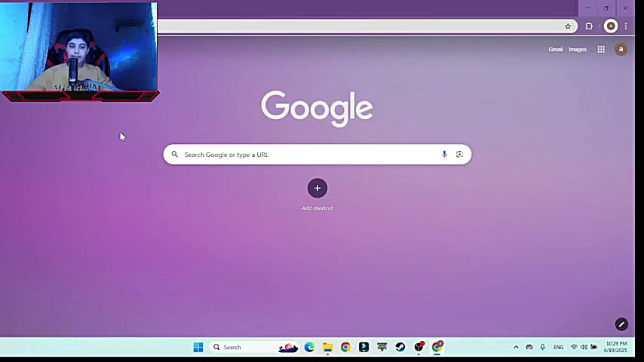Screen dimensions: 644x362
Task: Launch Microsoft Edge from the taskbar
Action: coord(309,347)
